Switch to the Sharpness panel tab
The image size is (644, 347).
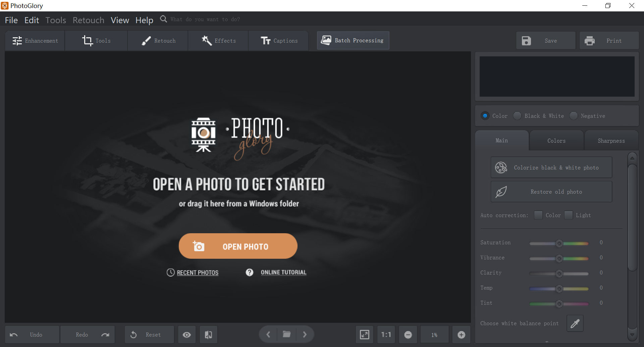611,141
